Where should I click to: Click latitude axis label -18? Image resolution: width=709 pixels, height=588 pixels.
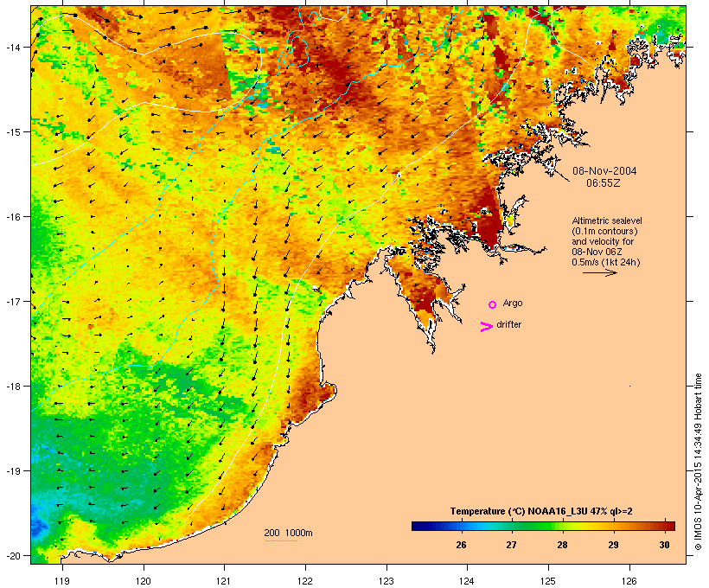coord(12,387)
